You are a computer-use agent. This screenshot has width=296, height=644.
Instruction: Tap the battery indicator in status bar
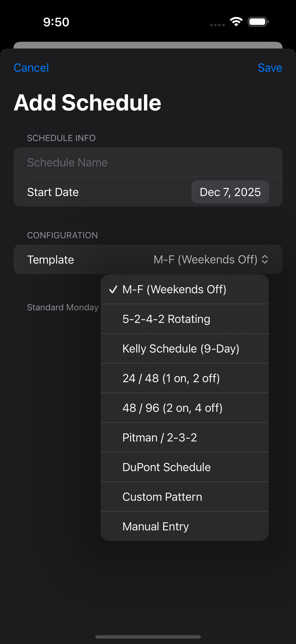point(258,22)
